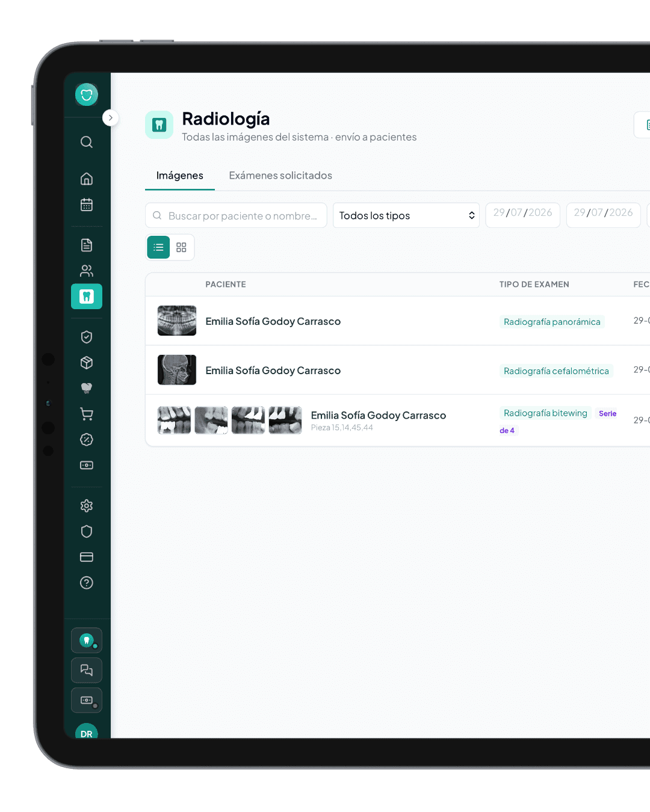The width and height of the screenshot is (650, 812).
Task: Open the chat messages button in sidebar bottom
Action: (87, 670)
